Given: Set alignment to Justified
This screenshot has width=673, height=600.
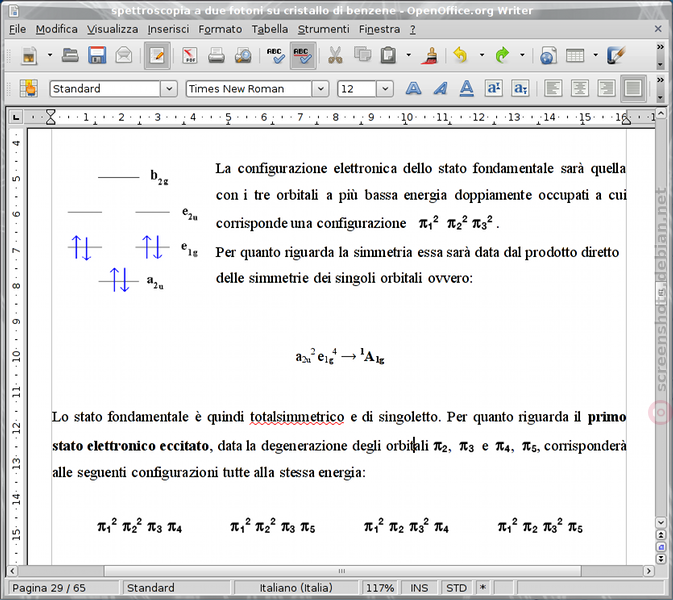Looking at the screenshot, I should [634, 89].
